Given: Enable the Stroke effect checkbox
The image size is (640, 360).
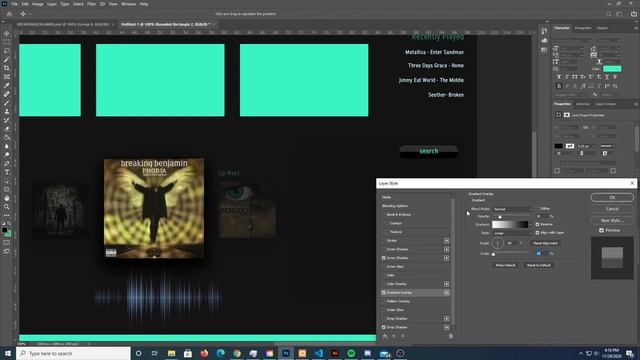Looking at the screenshot, I should pos(384,241).
